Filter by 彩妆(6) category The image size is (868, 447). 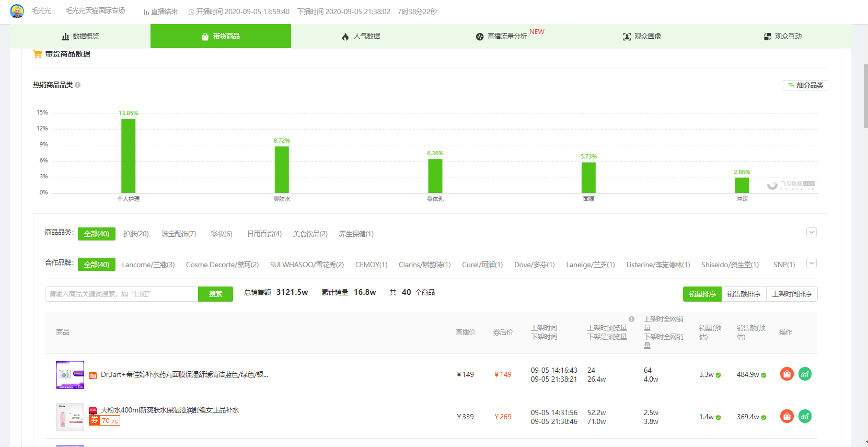[x=222, y=234]
